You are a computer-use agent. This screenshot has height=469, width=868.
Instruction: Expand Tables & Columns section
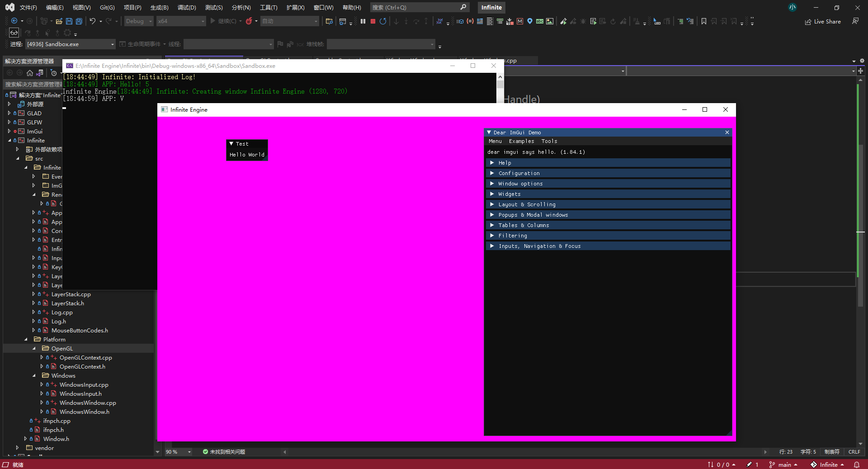click(608, 225)
